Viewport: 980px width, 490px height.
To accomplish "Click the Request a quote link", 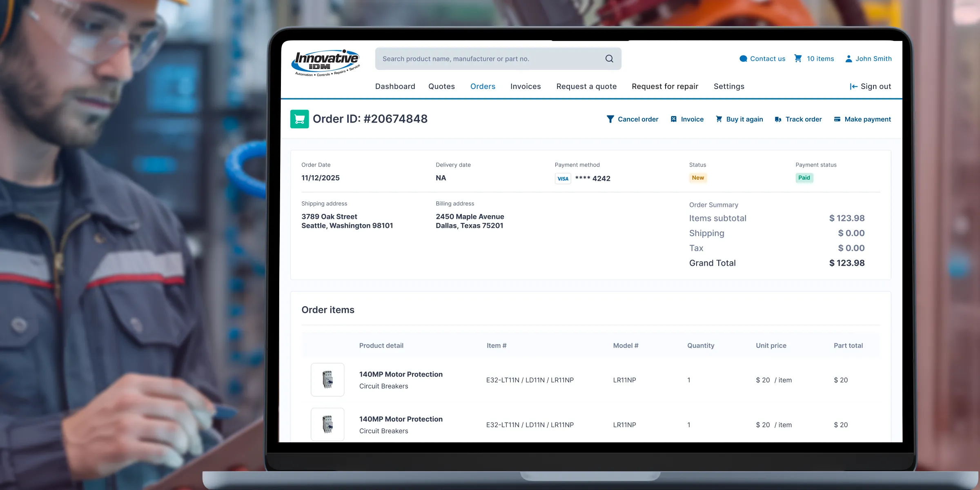I will 586,87.
